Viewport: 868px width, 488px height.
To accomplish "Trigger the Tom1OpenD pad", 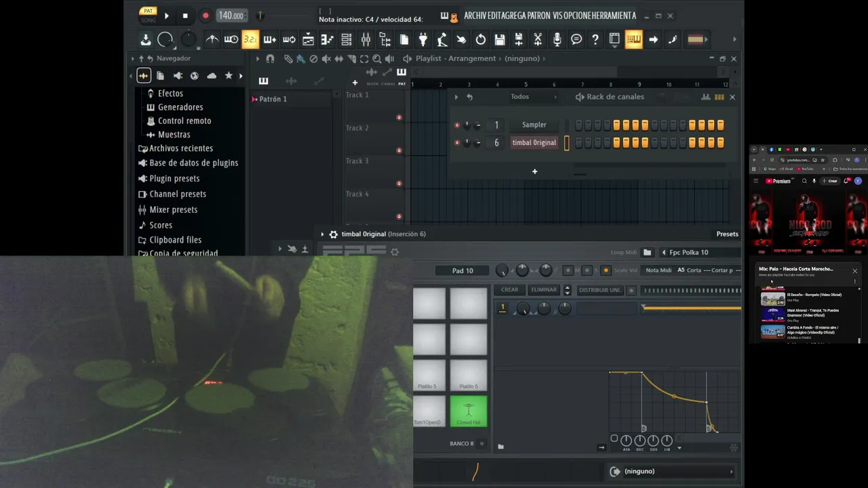I will [428, 411].
